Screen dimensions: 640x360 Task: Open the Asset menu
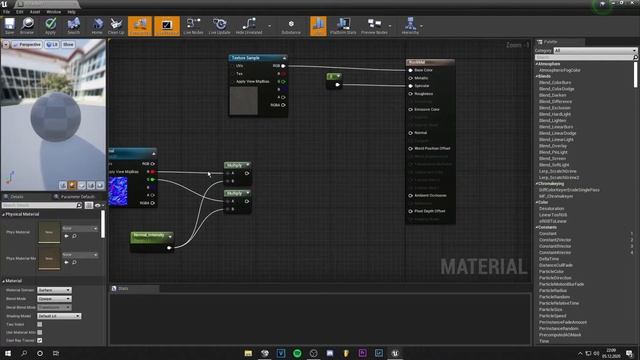[35, 12]
